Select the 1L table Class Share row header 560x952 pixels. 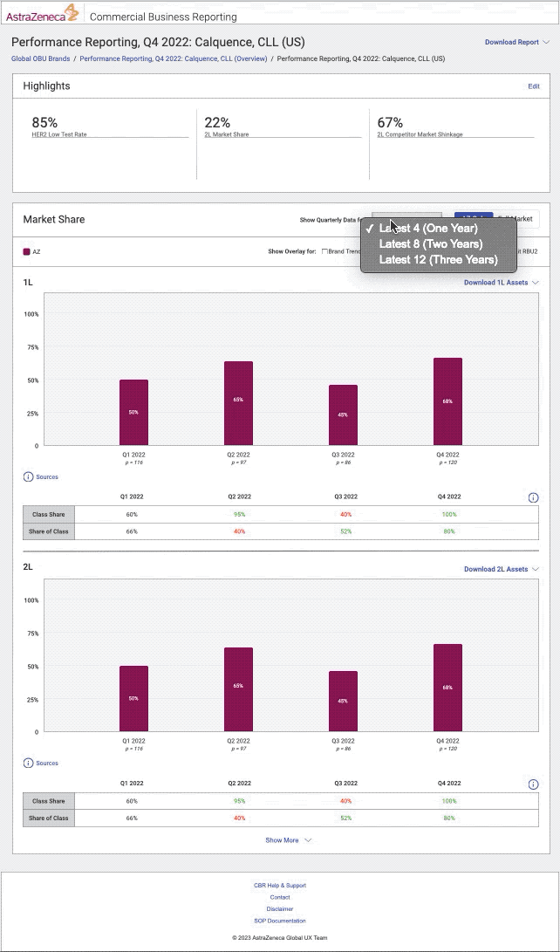[49, 514]
